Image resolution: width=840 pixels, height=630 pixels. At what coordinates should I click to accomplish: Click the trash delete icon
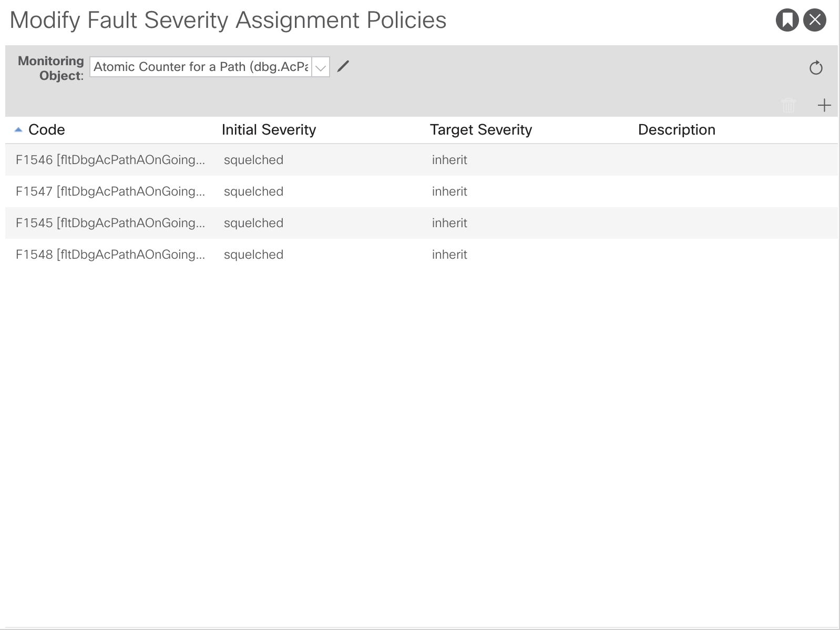click(788, 105)
